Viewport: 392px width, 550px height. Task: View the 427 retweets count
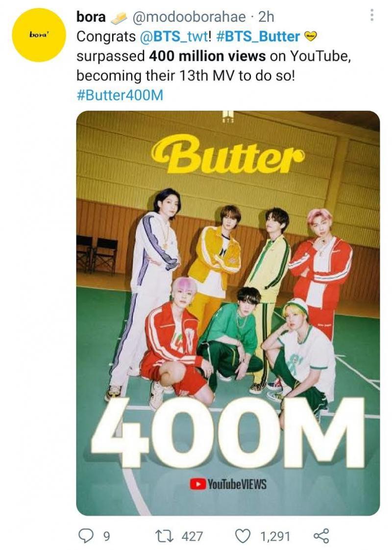192,536
